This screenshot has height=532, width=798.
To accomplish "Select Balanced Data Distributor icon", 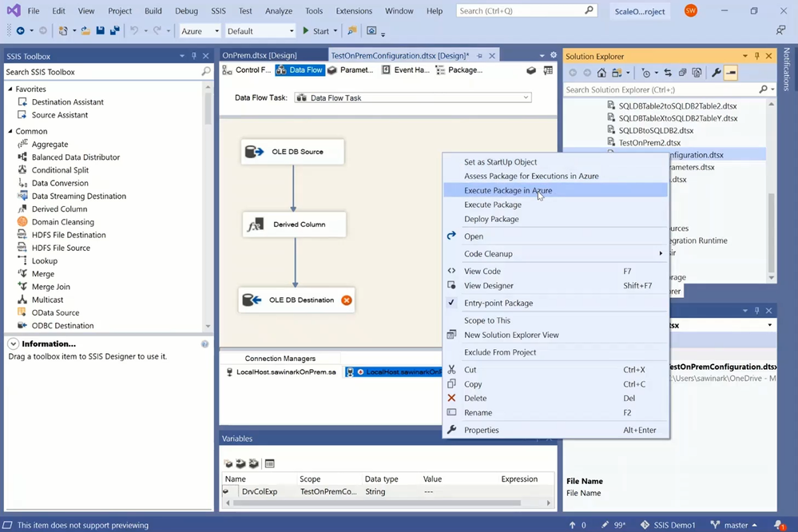I will tap(22, 157).
